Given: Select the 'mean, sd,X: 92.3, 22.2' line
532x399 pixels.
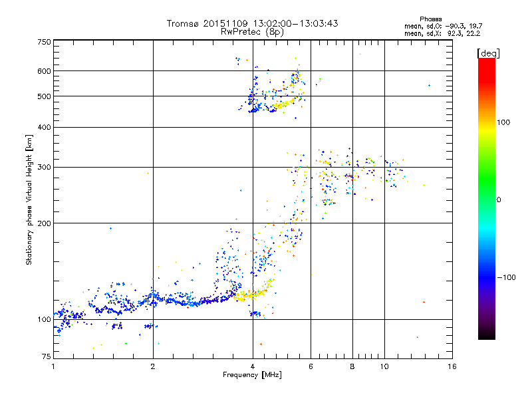Looking at the screenshot, I should [442, 33].
